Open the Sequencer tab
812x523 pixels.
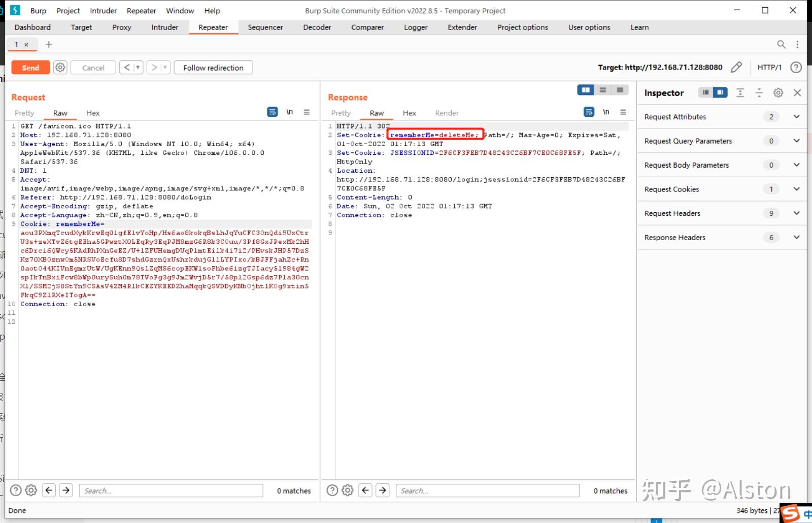pos(265,27)
